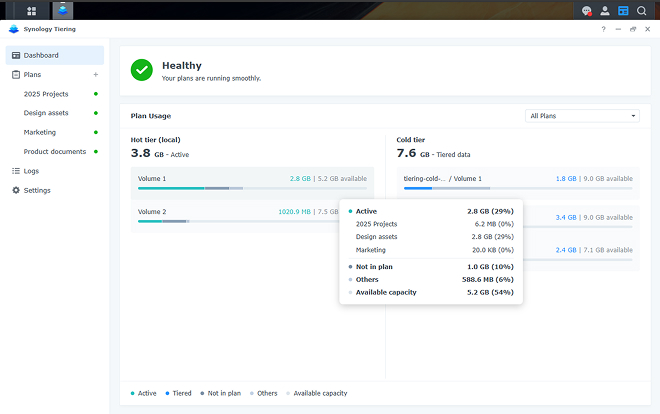Image resolution: width=660 pixels, height=414 pixels.
Task: Click the search magnifier icon
Action: coord(641,11)
